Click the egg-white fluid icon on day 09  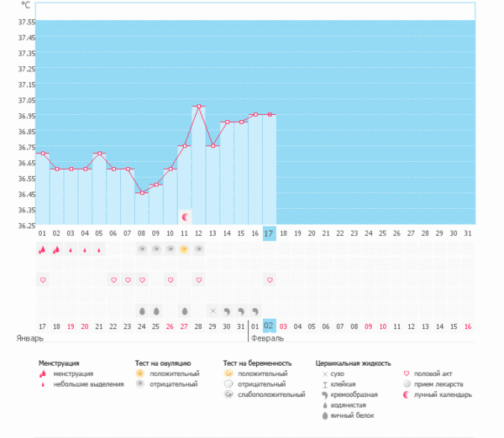click(x=156, y=311)
